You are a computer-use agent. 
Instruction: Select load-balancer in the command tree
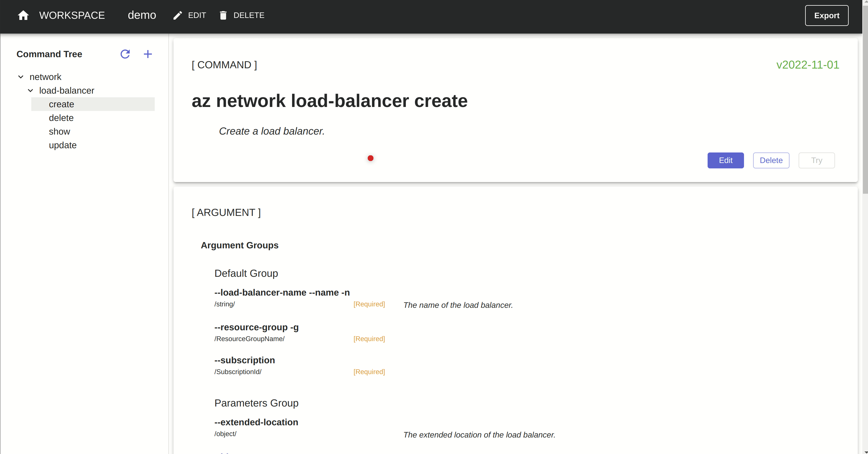[x=67, y=91]
